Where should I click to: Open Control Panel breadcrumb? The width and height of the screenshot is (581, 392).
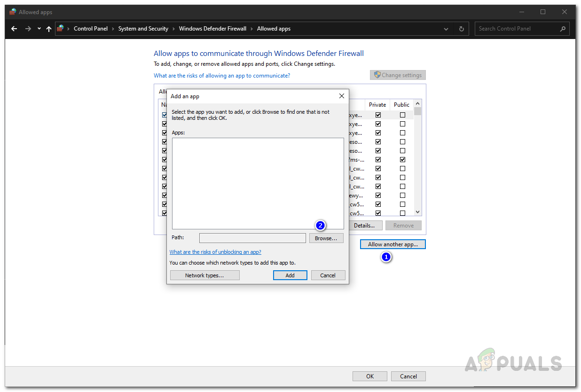click(91, 29)
